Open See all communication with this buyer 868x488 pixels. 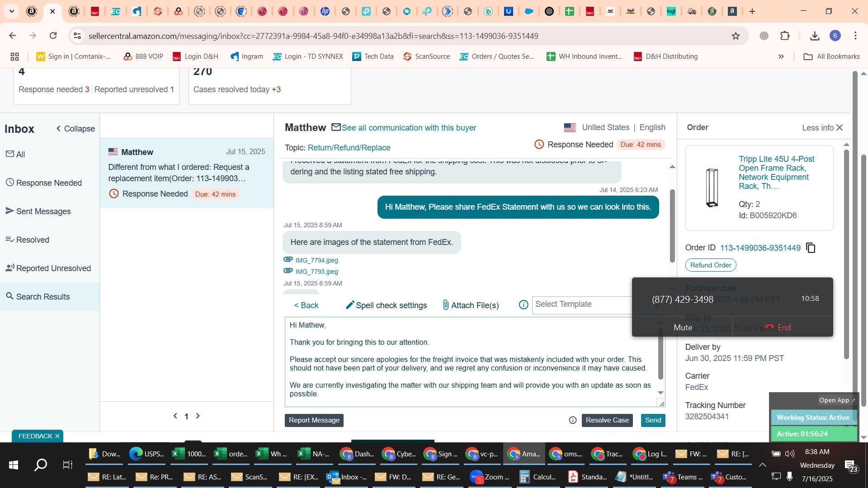pyautogui.click(x=409, y=128)
